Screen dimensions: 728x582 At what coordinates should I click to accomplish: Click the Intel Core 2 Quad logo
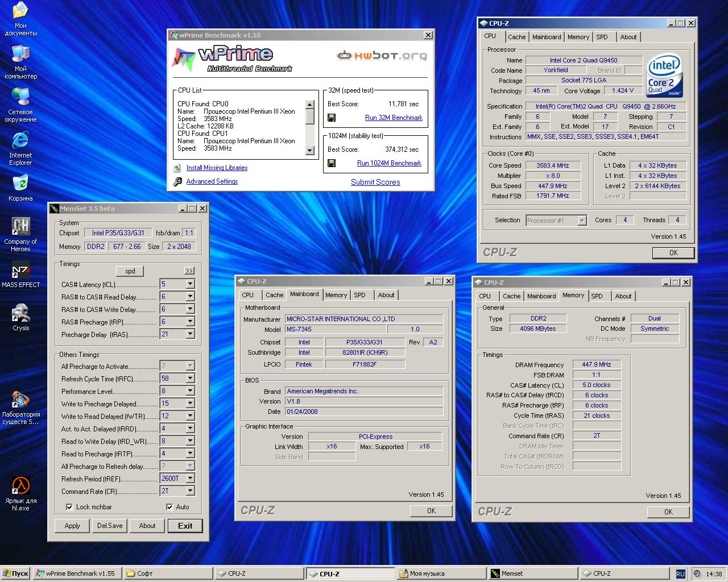(x=664, y=76)
